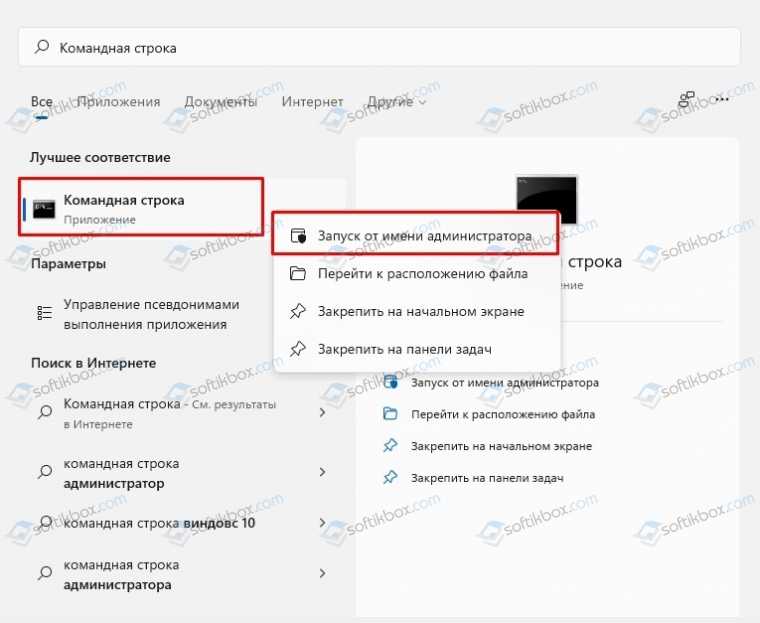Image resolution: width=760 pixels, height=623 pixels.
Task: Click folder icon in preview pane actions
Action: 390,414
